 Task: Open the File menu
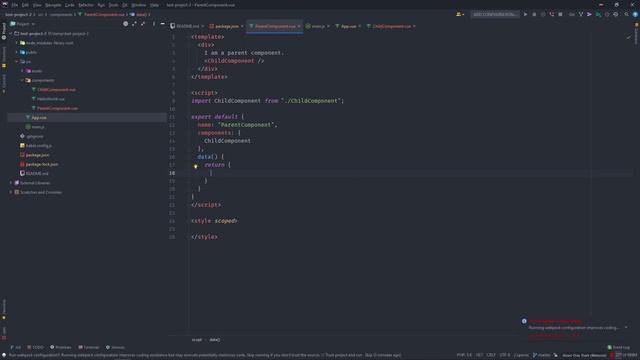tap(15, 5)
